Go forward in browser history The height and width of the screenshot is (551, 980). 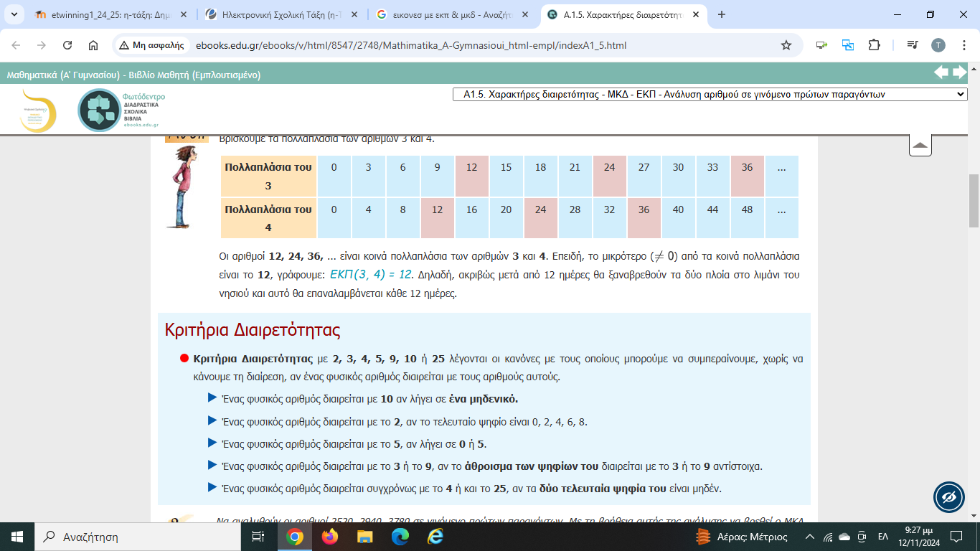point(42,45)
